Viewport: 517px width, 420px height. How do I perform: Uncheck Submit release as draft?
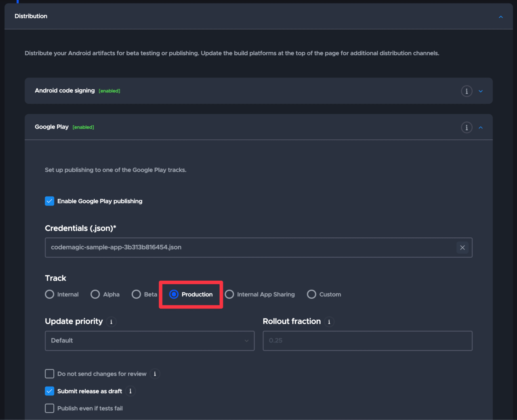(x=50, y=391)
